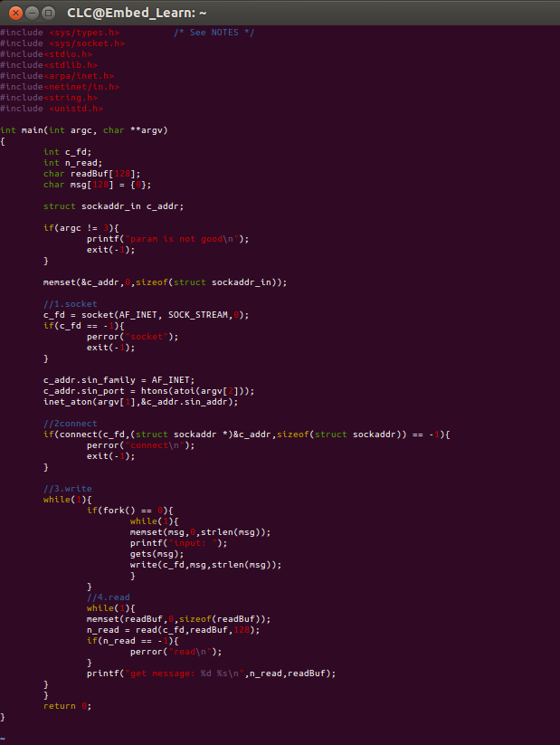560x745 pixels.
Task: Click the line #include<arpa/inet.h>
Action: [x=57, y=76]
